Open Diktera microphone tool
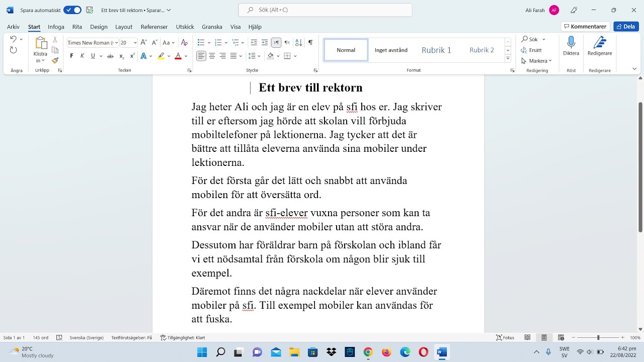The width and height of the screenshot is (644, 362). [x=571, y=47]
